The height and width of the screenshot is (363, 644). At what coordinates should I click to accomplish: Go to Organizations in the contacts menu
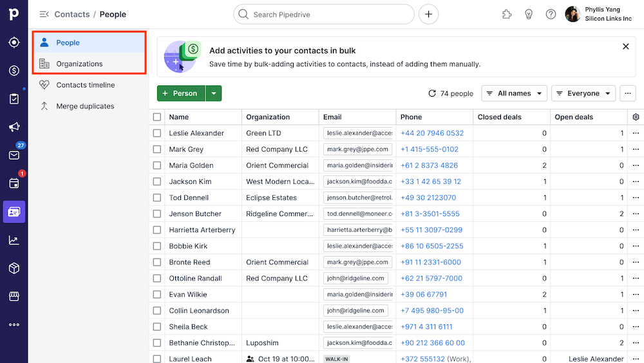[x=79, y=64]
